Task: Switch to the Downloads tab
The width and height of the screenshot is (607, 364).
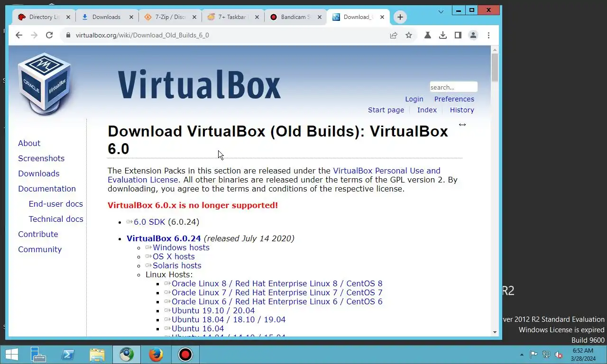Action: pyautogui.click(x=107, y=17)
